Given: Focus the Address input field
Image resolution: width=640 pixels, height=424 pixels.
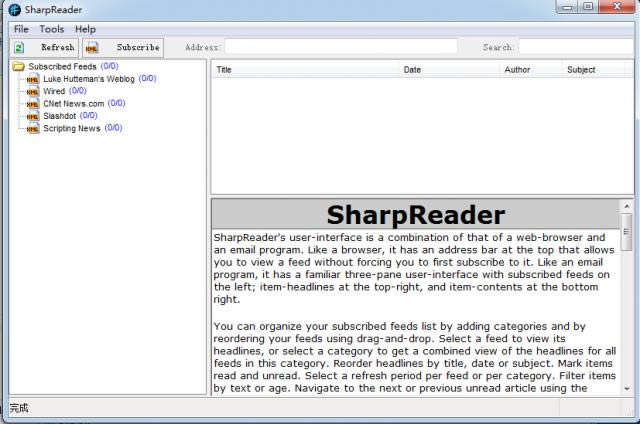Looking at the screenshot, I should click(341, 47).
